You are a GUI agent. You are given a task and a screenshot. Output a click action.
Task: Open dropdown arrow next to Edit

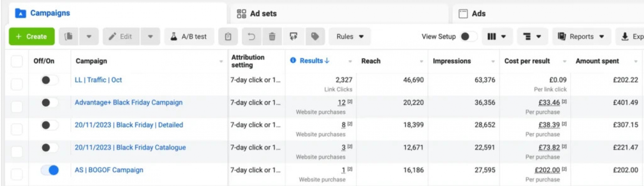coord(150,36)
